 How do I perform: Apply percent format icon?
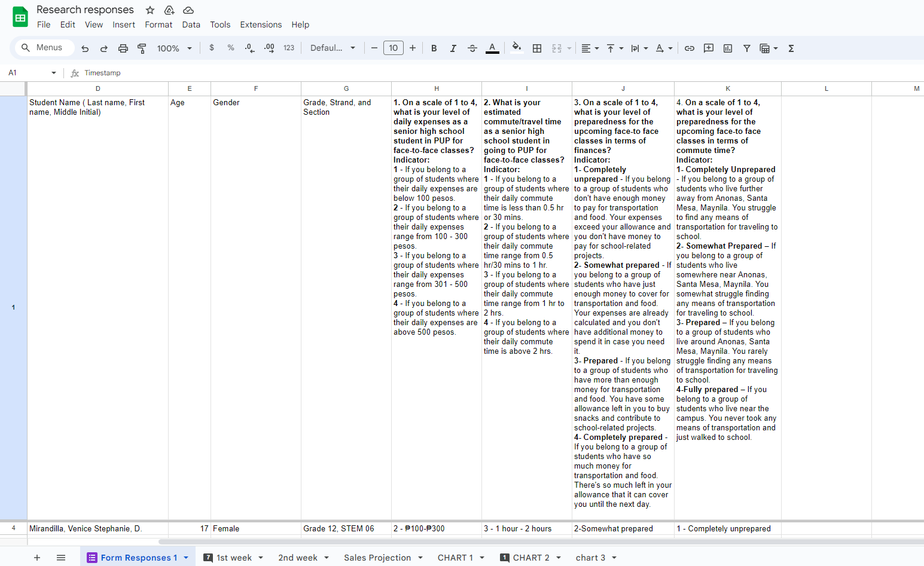(231, 48)
